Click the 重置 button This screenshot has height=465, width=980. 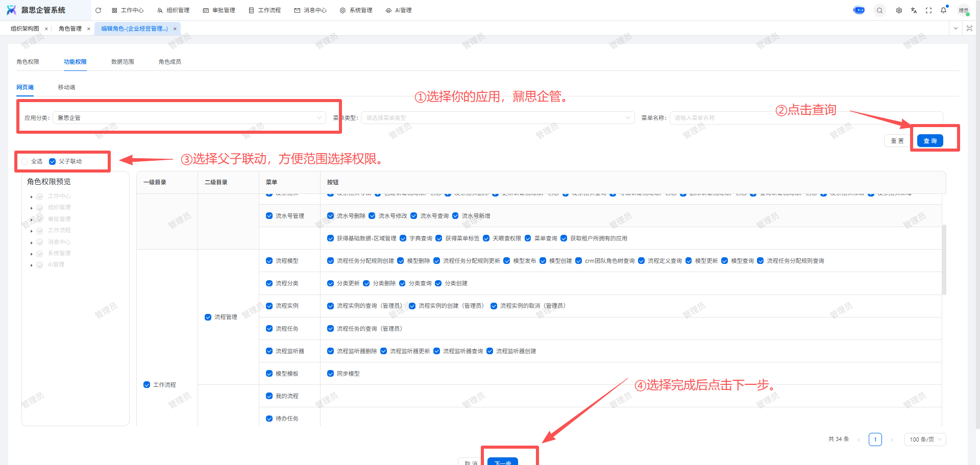click(x=897, y=141)
